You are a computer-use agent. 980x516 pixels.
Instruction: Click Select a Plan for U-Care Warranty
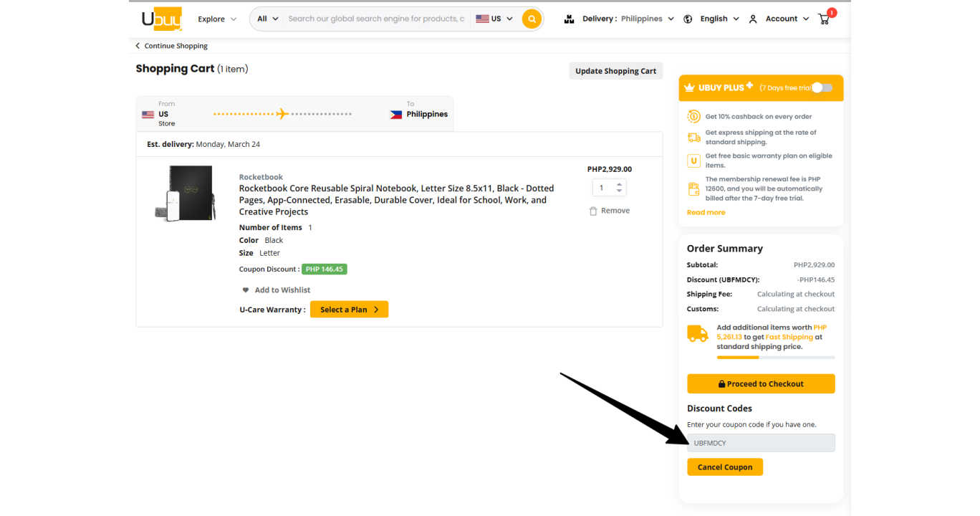point(349,310)
